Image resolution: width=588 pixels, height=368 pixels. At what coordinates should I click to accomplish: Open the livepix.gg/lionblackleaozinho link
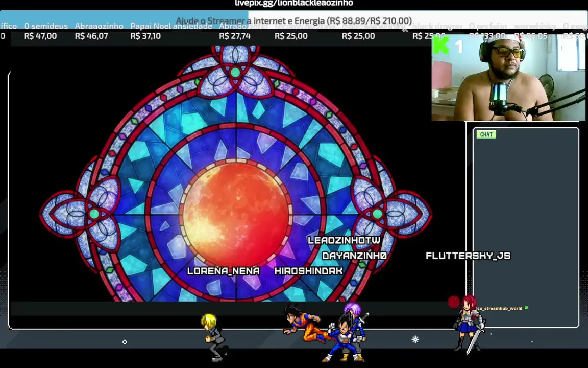point(293,4)
